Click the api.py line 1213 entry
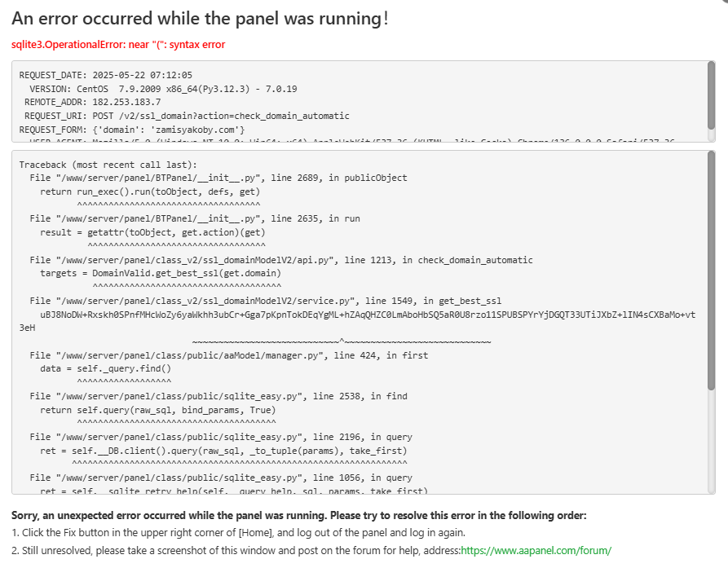 pos(281,260)
